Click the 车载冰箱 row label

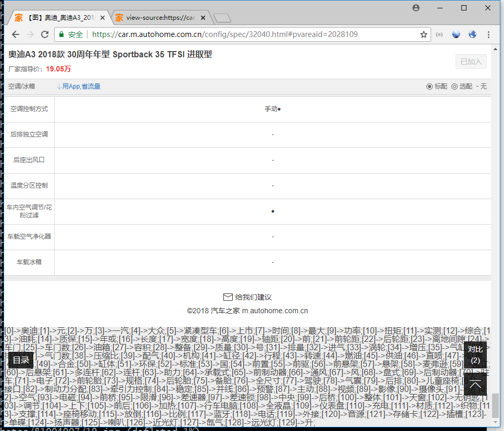click(x=29, y=262)
